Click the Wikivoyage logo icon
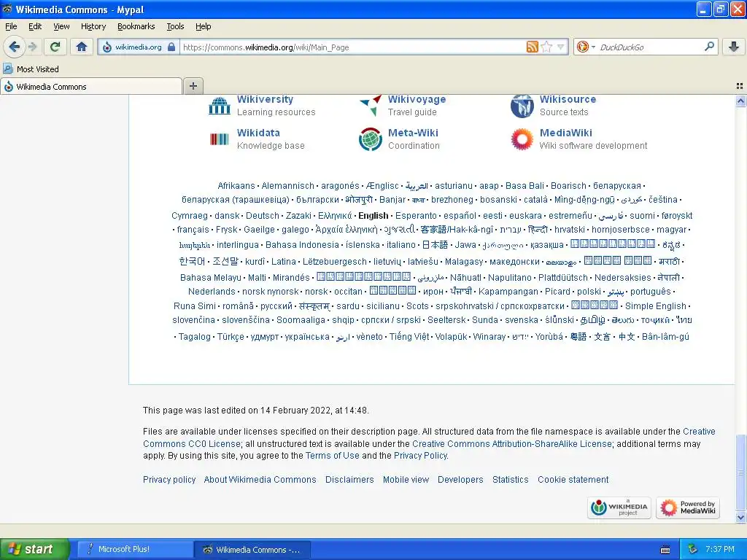The width and height of the screenshot is (747, 560). (371, 106)
